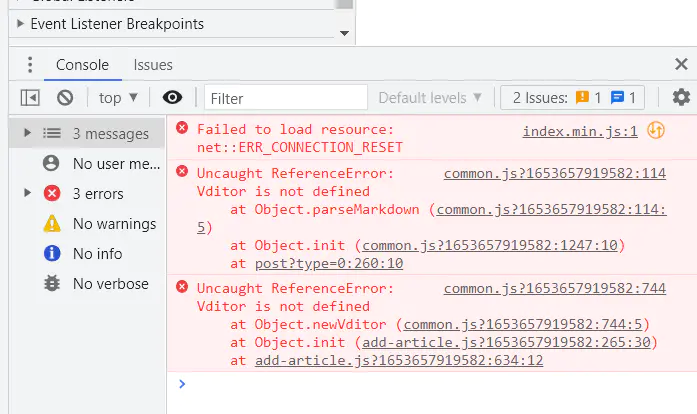Select the Console tab

point(82,65)
